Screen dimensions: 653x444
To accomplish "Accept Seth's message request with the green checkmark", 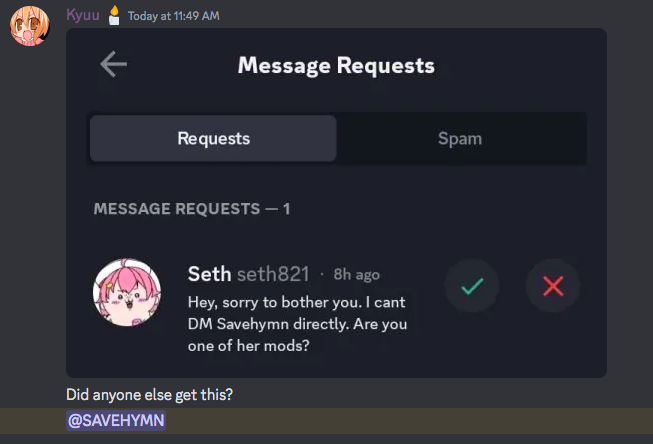I will tap(472, 286).
